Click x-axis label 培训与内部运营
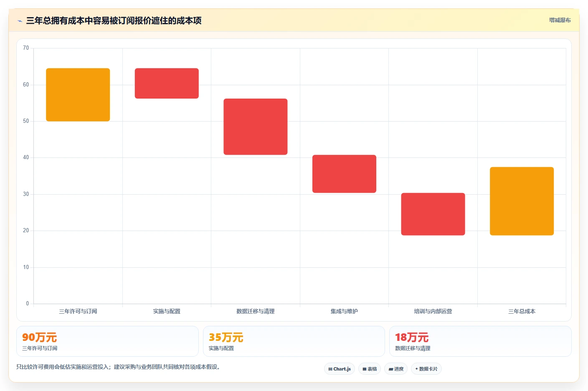Viewport: 588px width, 391px height. 433,311
